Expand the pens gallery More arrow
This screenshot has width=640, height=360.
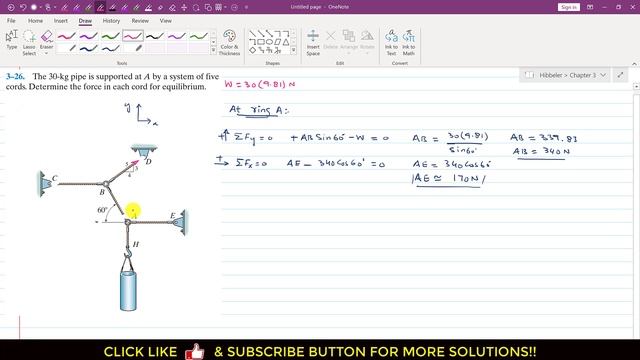pos(213,51)
